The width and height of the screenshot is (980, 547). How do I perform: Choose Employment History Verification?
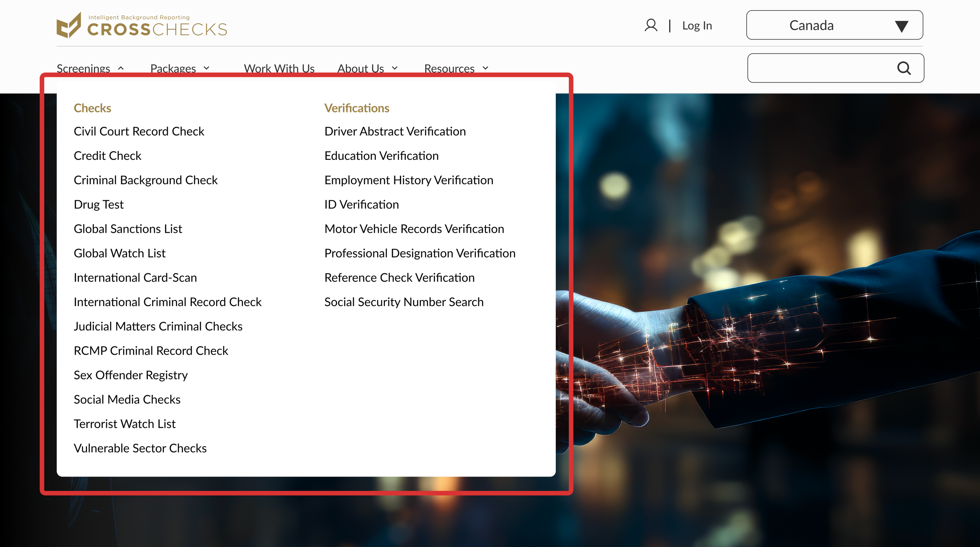click(408, 180)
